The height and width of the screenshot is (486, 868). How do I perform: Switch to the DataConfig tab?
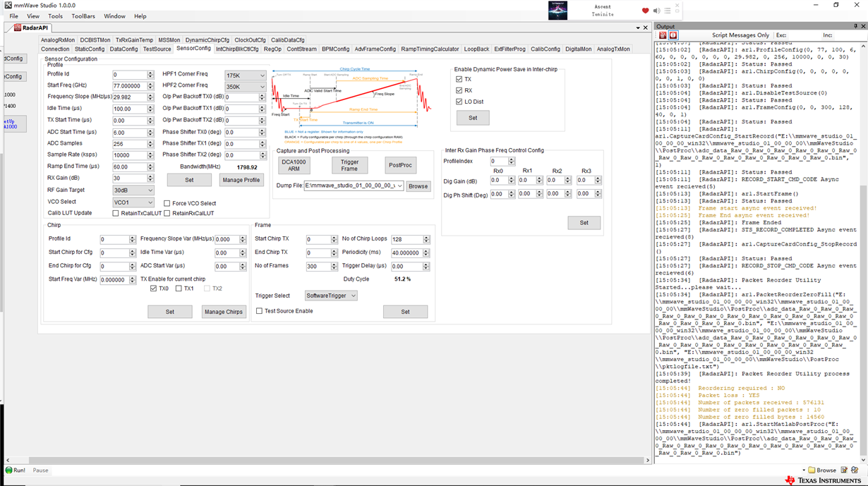pos(123,49)
